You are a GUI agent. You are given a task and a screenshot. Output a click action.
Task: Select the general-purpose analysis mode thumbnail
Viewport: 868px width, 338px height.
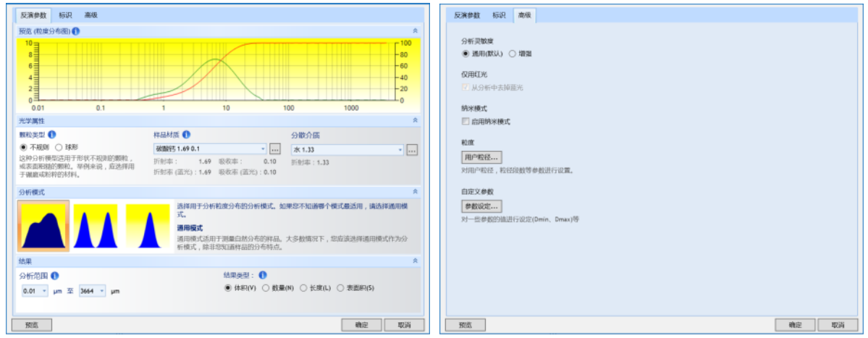tap(43, 226)
